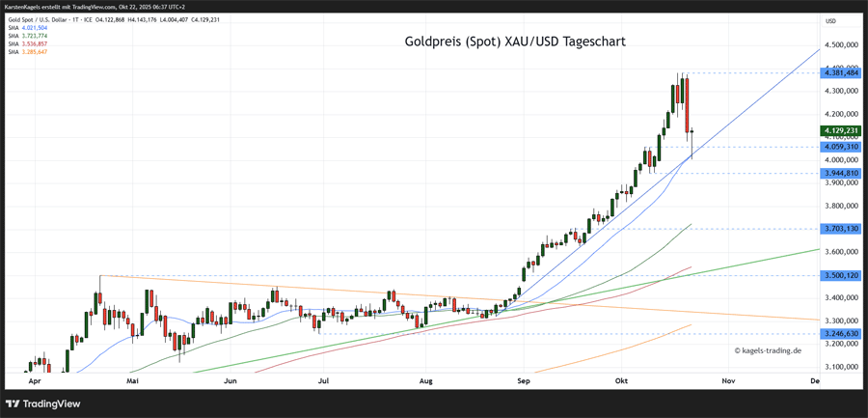Click the Gold Spot / U.S. Dollar symbol legend
Viewport: 868px width, 418px height.
(x=48, y=19)
